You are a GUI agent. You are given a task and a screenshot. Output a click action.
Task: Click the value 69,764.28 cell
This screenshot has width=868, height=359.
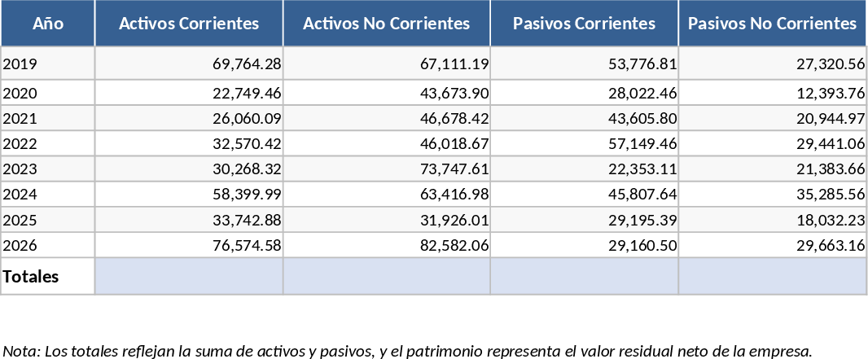[189, 63]
